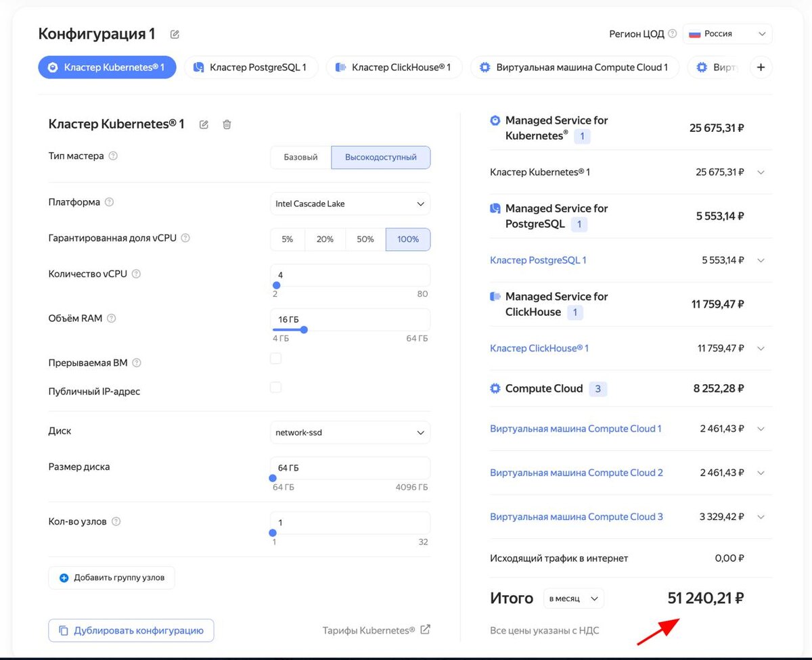Click help icon next to Регион ЦОД

(672, 34)
